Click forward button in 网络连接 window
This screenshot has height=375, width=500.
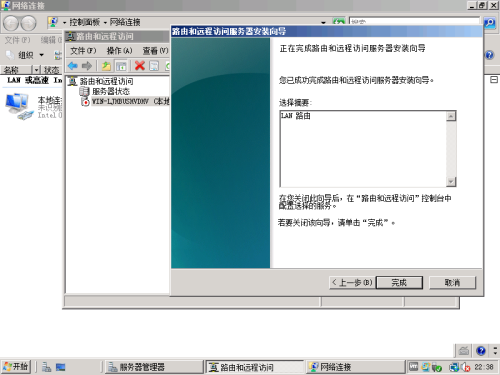[x=29, y=23]
